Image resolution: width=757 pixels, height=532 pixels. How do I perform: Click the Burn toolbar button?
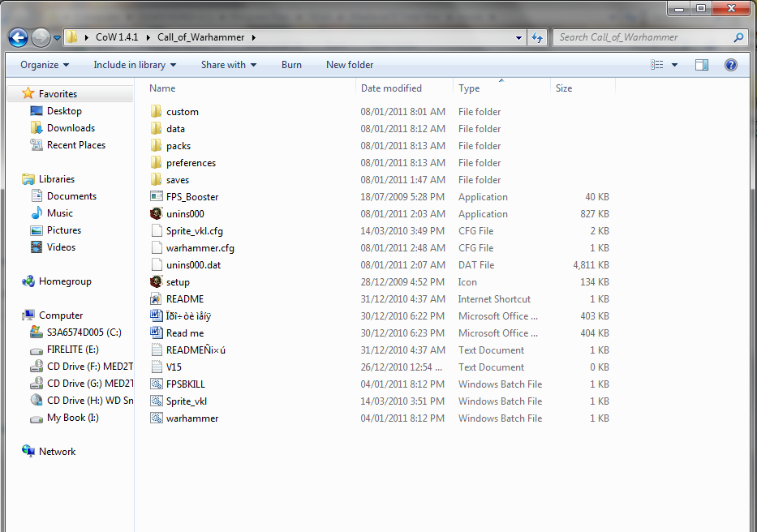point(291,65)
